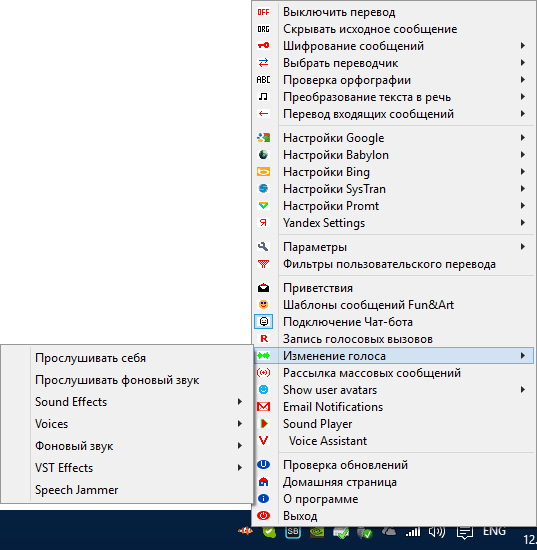Click the SysTran blue globe icon
Image resolution: width=537 pixels, height=550 pixels.
[263, 188]
